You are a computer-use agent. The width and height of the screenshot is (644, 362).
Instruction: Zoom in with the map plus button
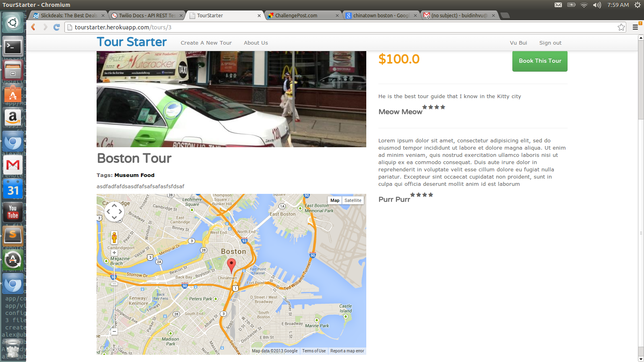(x=114, y=253)
